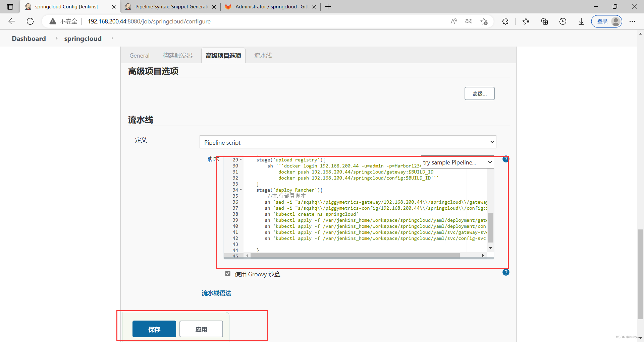This screenshot has height=342, width=644.
Task: Expand the menu arrow after springcloud breadcrumb
Action: tap(112, 39)
